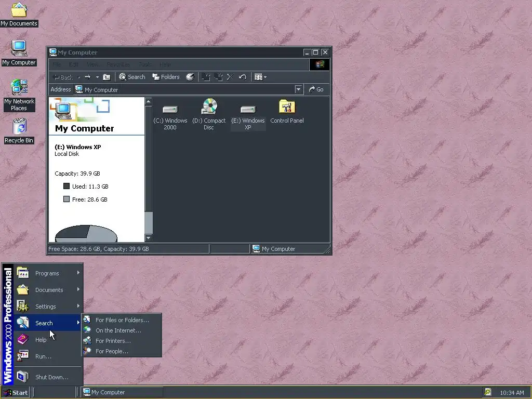Choose For People... search option
The width and height of the screenshot is (532, 399).
pos(122,351)
